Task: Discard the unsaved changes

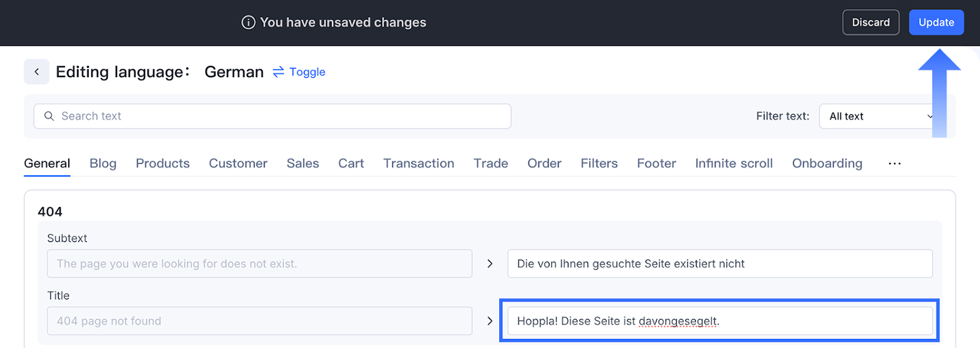Action: coord(870,23)
